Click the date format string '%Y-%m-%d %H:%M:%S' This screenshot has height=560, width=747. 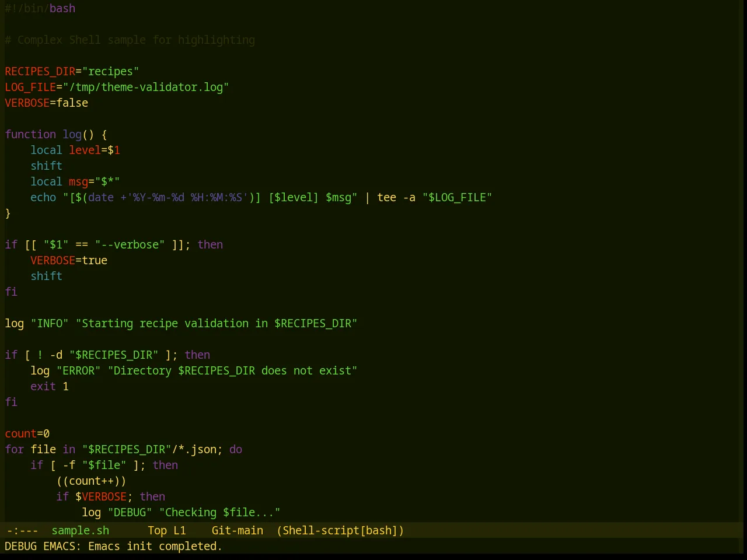pos(187,197)
